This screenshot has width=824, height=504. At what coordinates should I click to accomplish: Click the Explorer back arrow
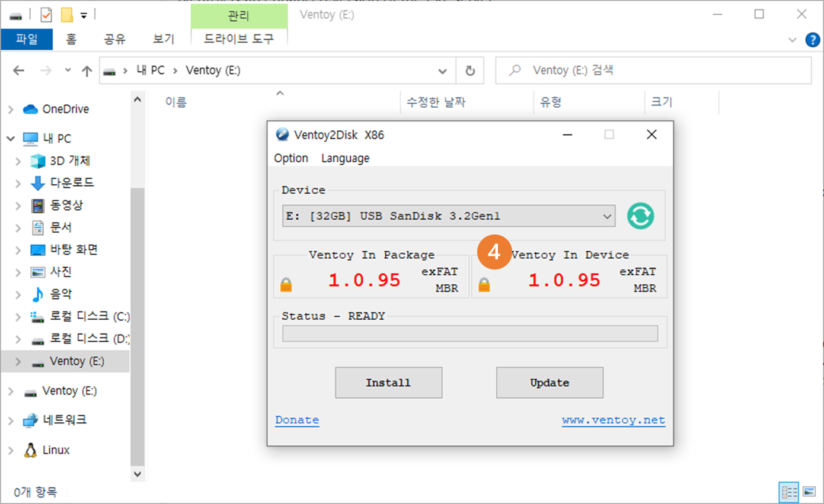(x=19, y=70)
